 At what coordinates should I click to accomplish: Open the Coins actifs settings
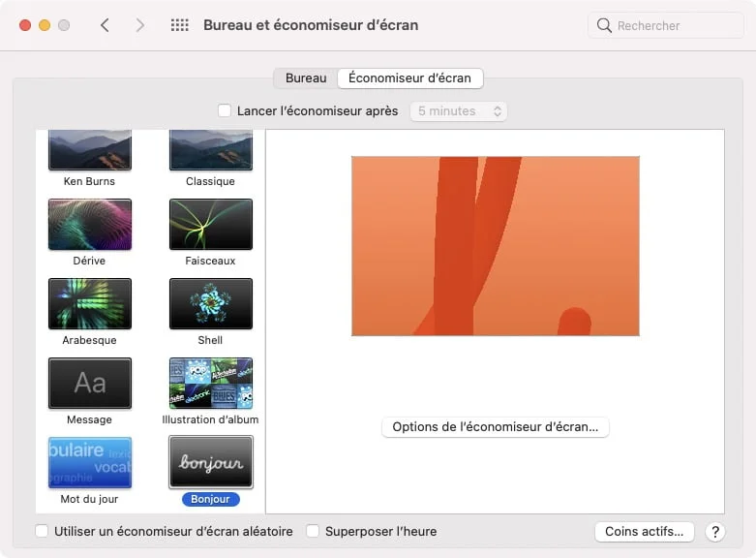click(x=644, y=532)
